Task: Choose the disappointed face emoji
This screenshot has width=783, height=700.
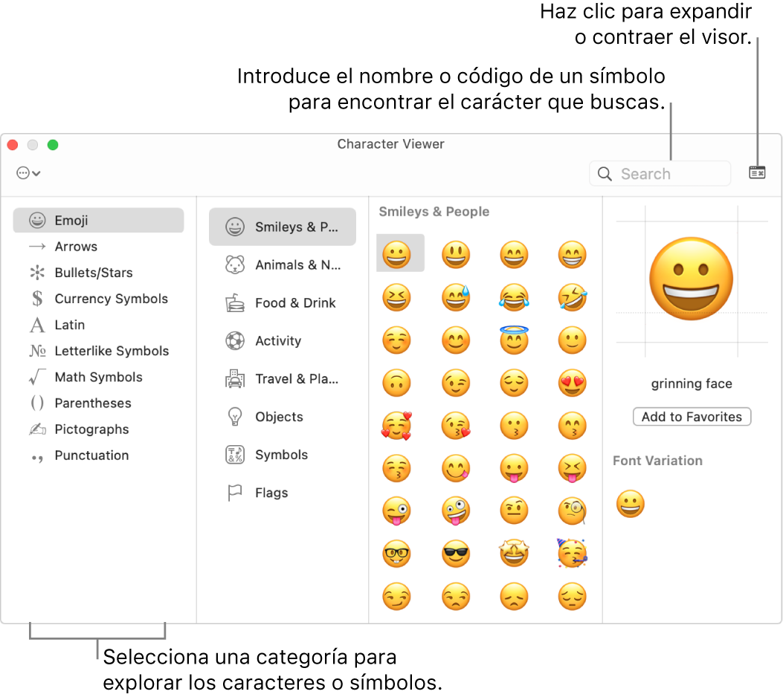Action: tap(514, 597)
